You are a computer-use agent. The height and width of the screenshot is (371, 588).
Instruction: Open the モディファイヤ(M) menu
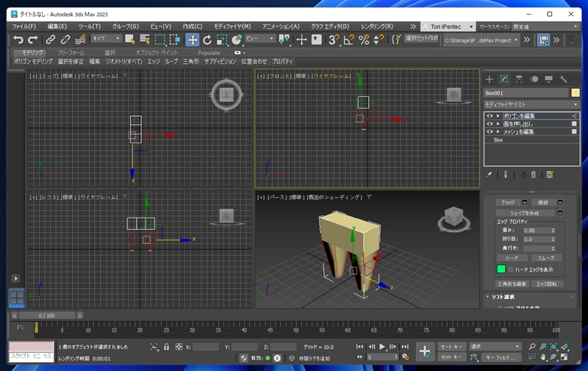pos(232,26)
